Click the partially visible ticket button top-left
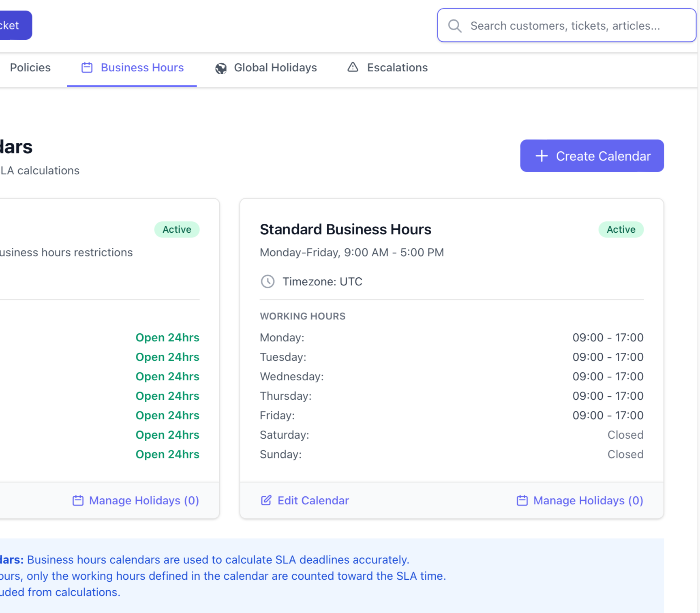700x613 pixels. click(12, 26)
